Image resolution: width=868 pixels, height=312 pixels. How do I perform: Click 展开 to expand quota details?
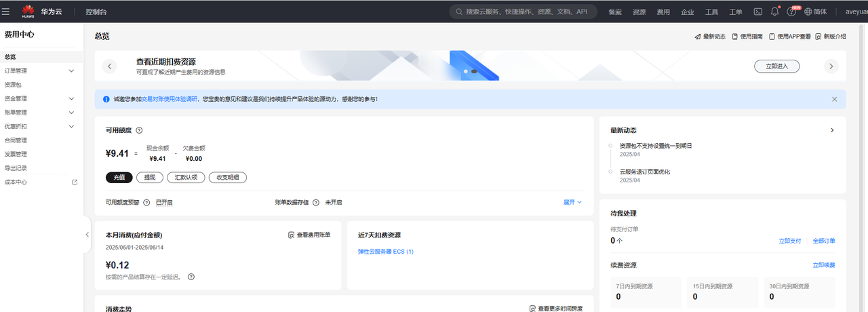[572, 202]
